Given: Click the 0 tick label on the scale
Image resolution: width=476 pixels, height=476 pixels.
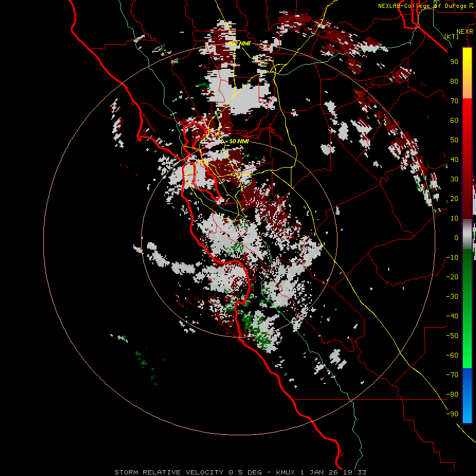Looking at the screenshot, I should click(x=456, y=238).
